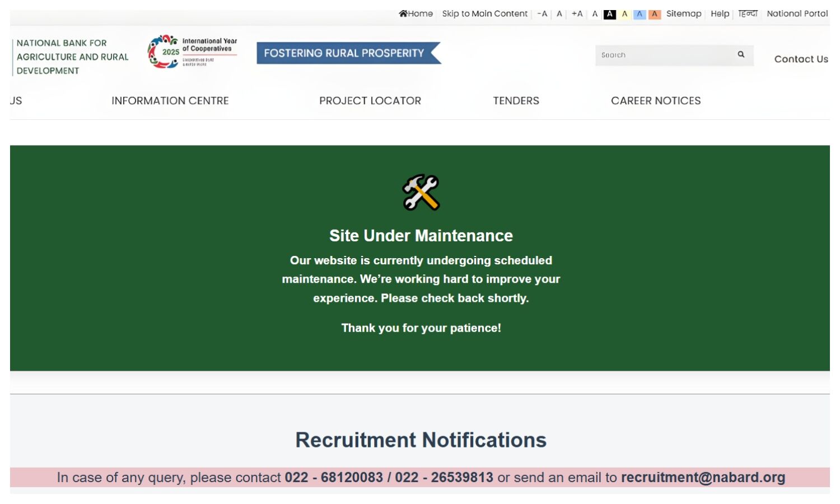Screen dimensions: 840x504
Task: Click Skip to Main Content
Action: pos(484,13)
